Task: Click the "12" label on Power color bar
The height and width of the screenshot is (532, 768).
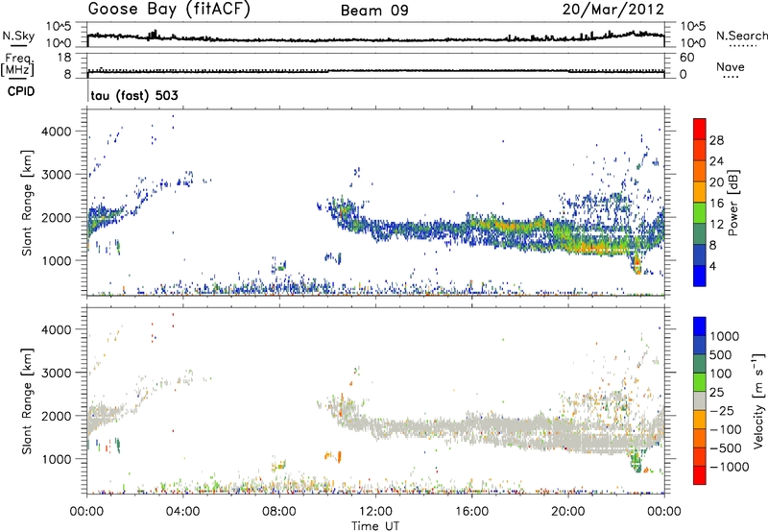Action: (716, 225)
